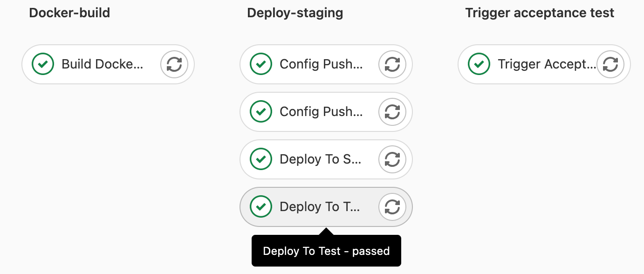
Task: Open the second Config Push... job label
Action: [321, 112]
